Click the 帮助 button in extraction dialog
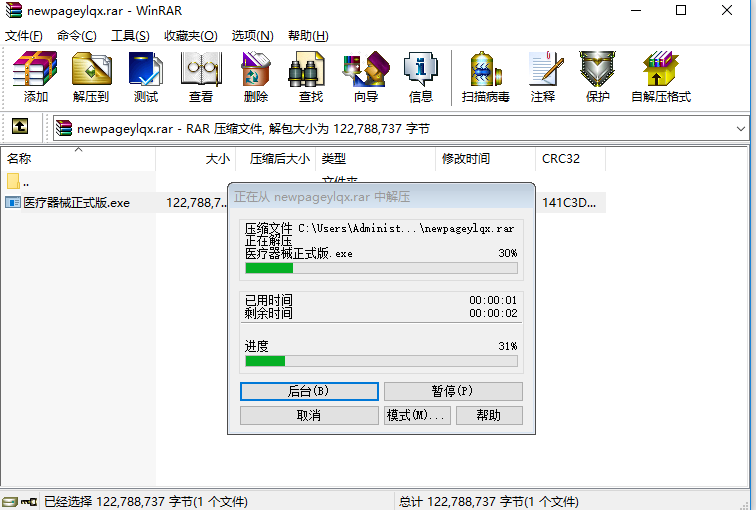The height and width of the screenshot is (510, 756). 489,416
